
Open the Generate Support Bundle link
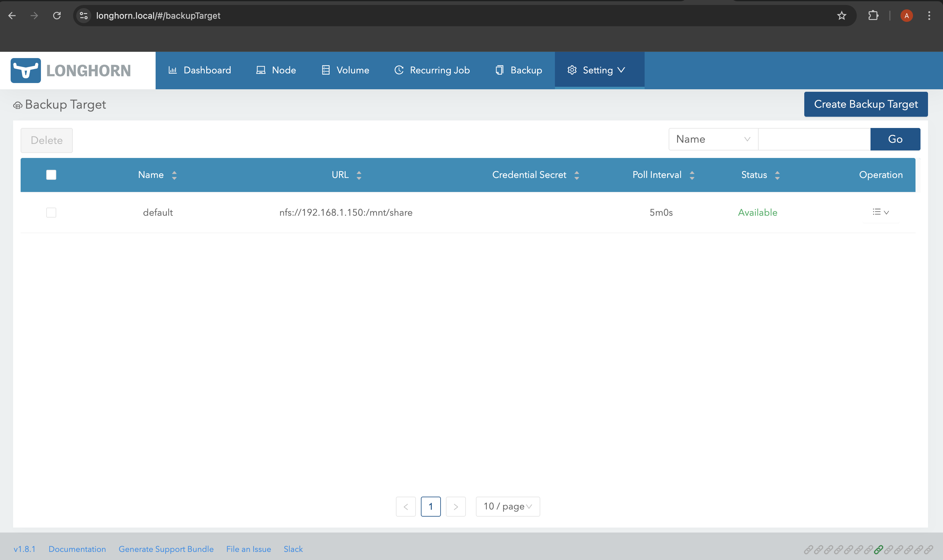(x=166, y=549)
